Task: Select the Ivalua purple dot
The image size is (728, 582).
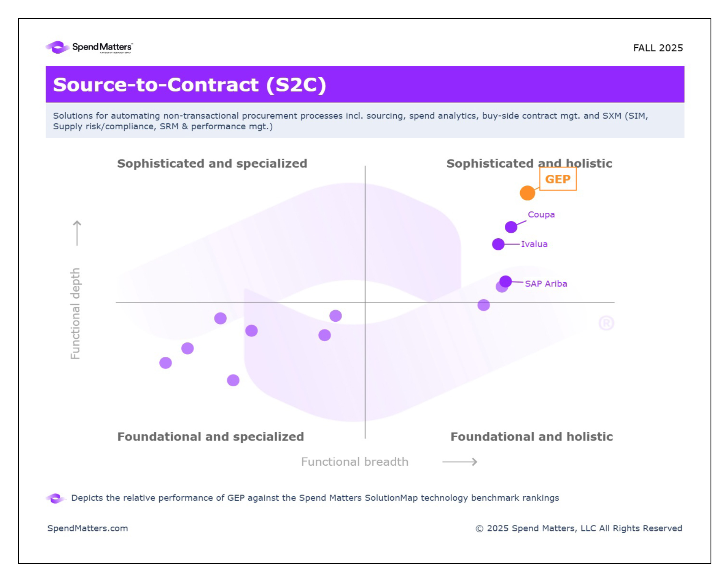Action: (498, 244)
